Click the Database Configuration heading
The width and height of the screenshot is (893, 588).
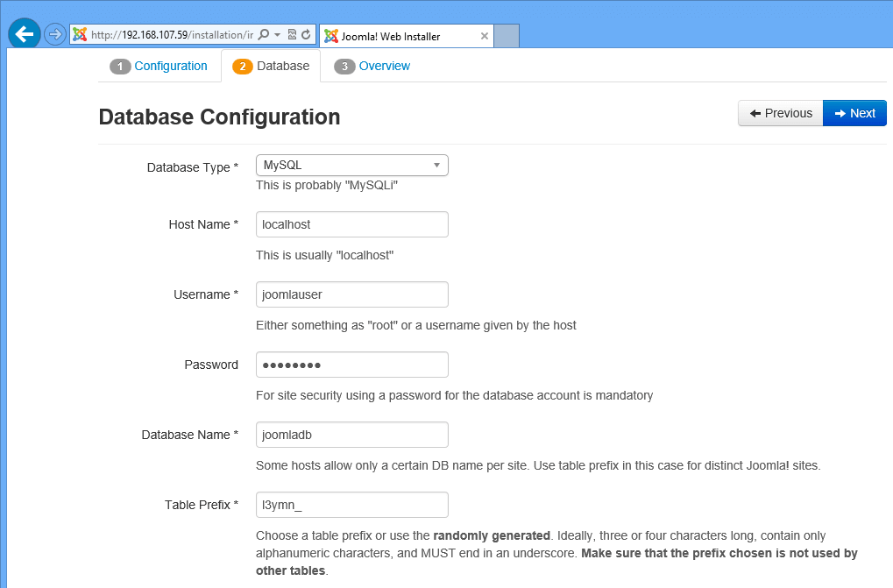(219, 117)
